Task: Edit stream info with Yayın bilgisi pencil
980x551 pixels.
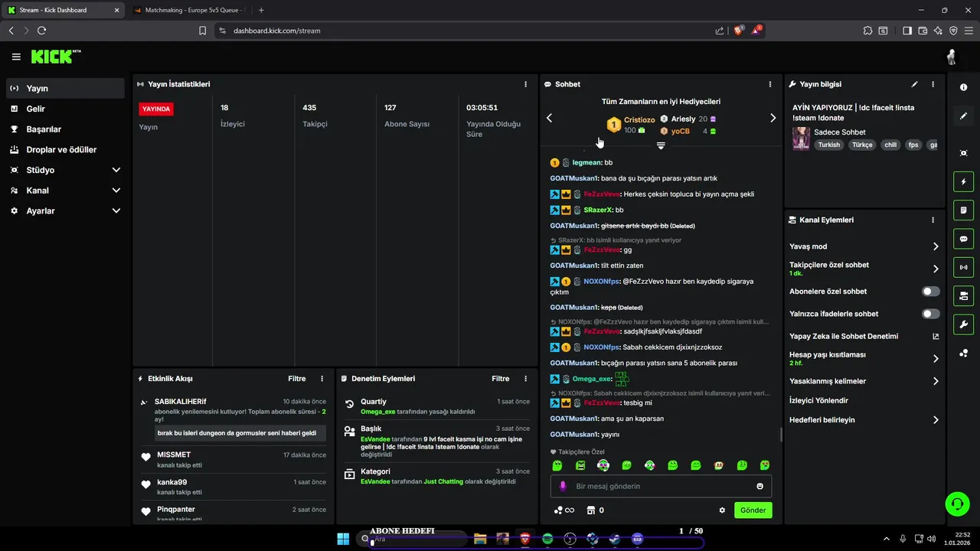Action: point(914,84)
